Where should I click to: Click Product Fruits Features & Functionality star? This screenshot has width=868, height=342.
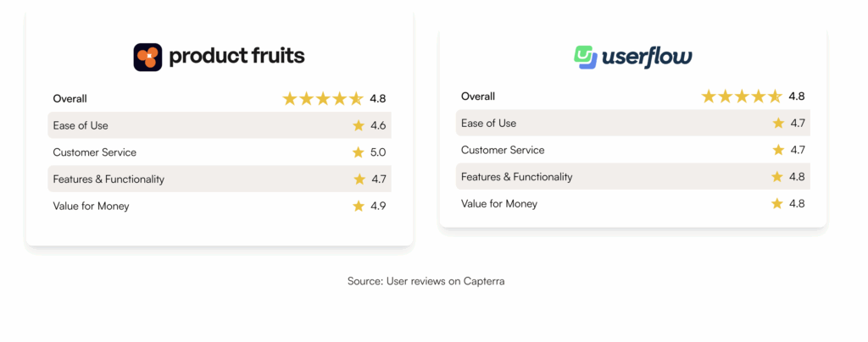click(x=359, y=179)
